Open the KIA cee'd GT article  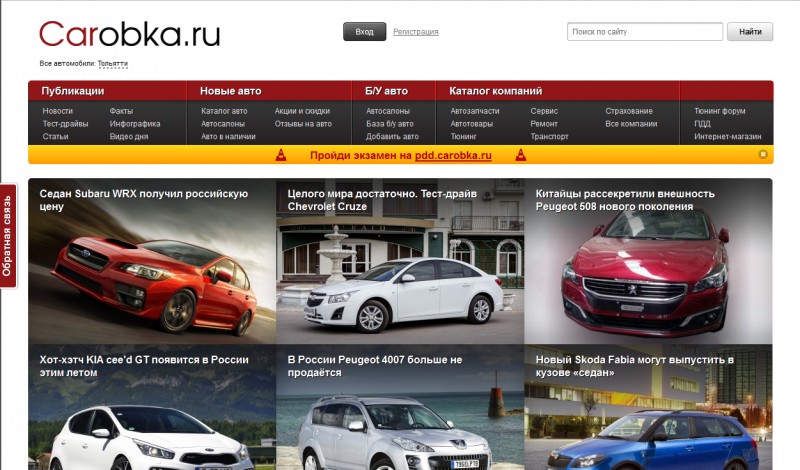pos(152,407)
